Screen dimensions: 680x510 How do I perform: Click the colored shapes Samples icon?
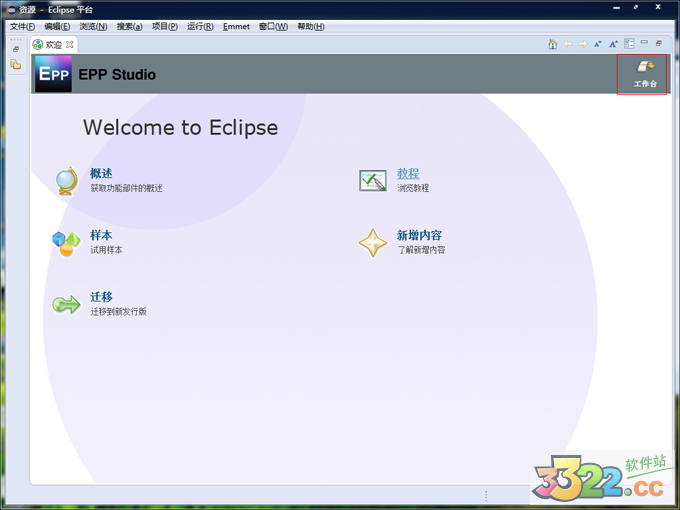pyautogui.click(x=66, y=244)
